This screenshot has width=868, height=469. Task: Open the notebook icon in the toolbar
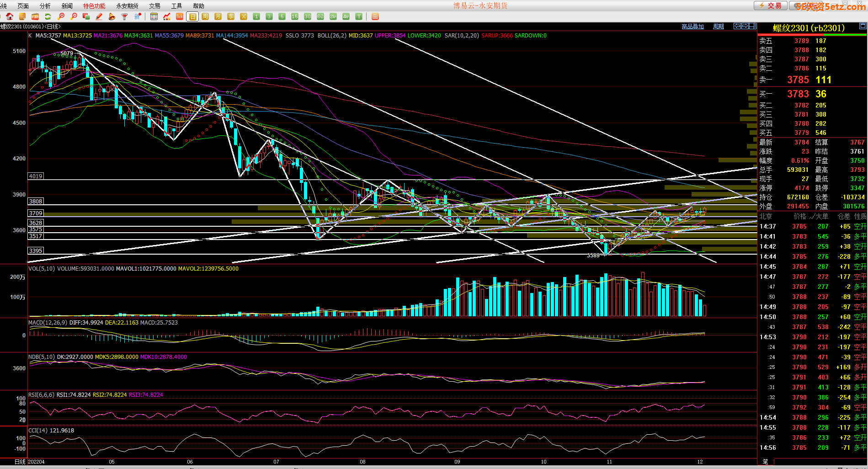click(x=22, y=16)
